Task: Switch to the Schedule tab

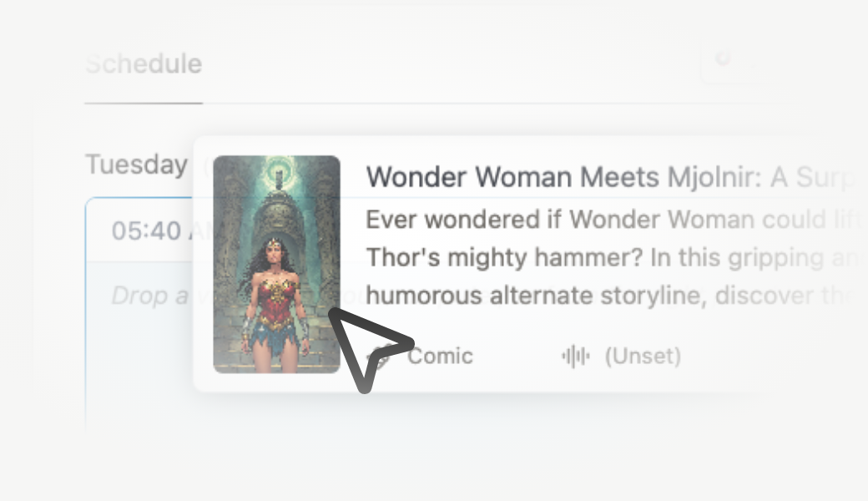Action: 144,64
